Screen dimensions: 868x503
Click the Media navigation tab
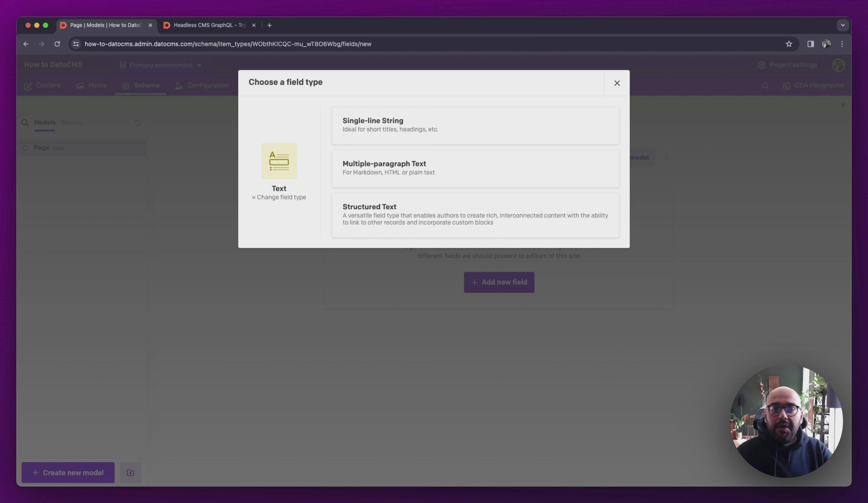tap(97, 85)
